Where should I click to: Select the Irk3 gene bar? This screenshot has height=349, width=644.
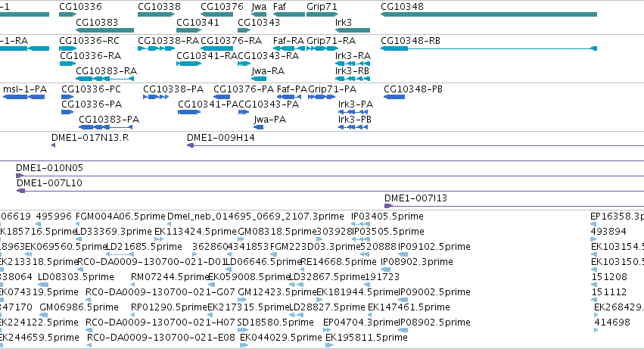tap(353, 30)
